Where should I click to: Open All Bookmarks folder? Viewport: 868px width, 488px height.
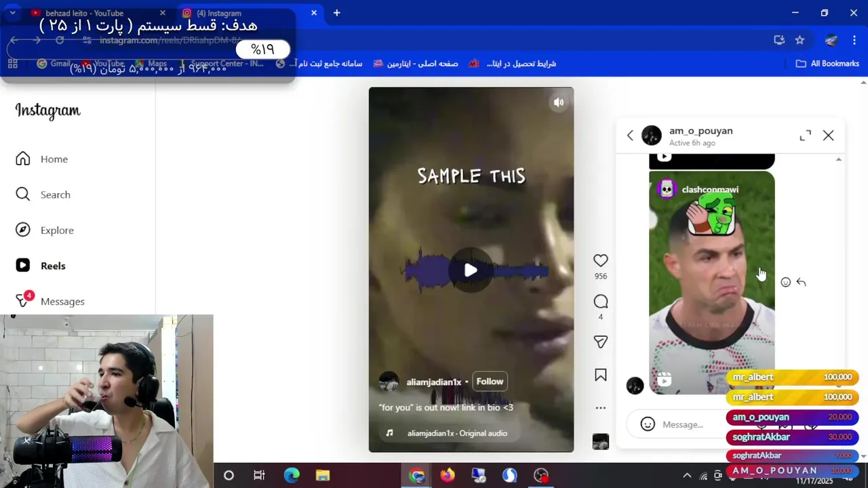tap(827, 64)
